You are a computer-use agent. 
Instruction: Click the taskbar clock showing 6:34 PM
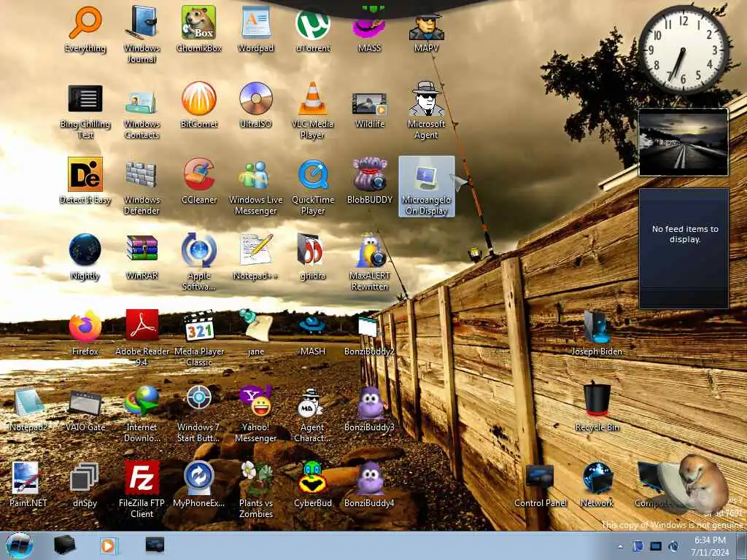[x=710, y=545]
